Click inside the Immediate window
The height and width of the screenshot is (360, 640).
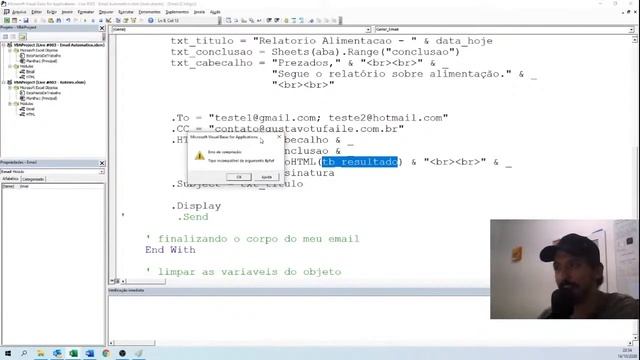click(298, 318)
